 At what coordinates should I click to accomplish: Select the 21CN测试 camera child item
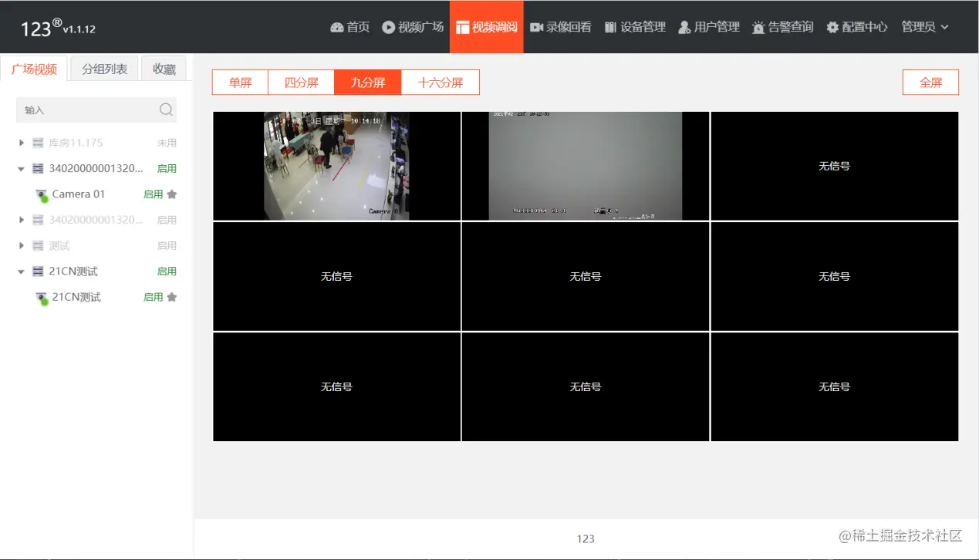tap(76, 297)
